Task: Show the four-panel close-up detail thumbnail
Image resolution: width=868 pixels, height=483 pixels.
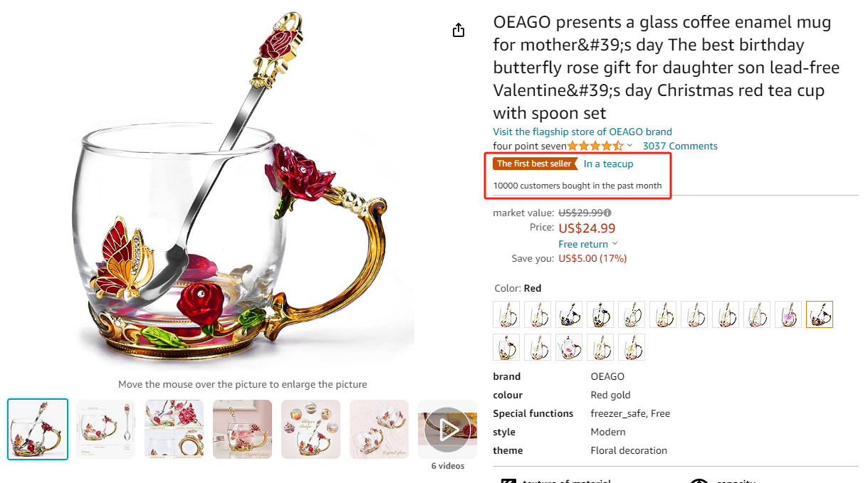Action: [174, 429]
